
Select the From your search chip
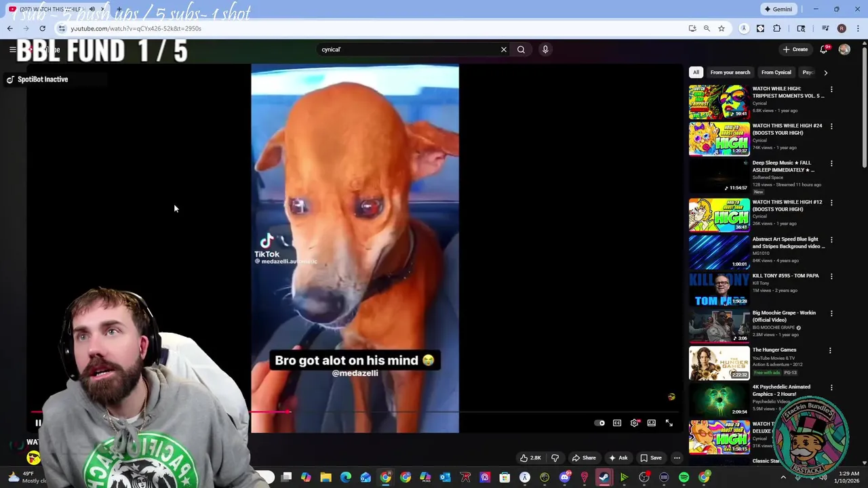point(730,73)
